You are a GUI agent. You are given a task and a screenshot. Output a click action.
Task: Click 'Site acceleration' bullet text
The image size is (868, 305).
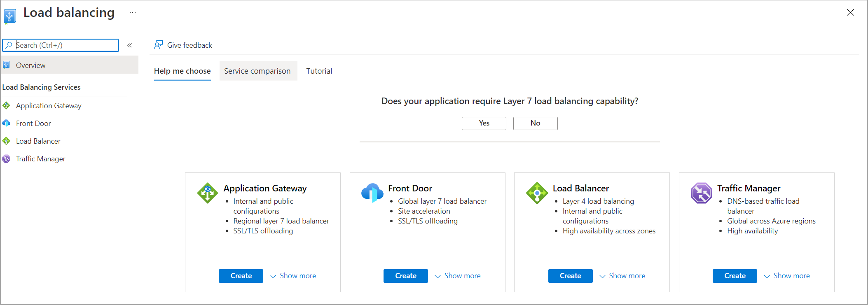pyautogui.click(x=424, y=211)
